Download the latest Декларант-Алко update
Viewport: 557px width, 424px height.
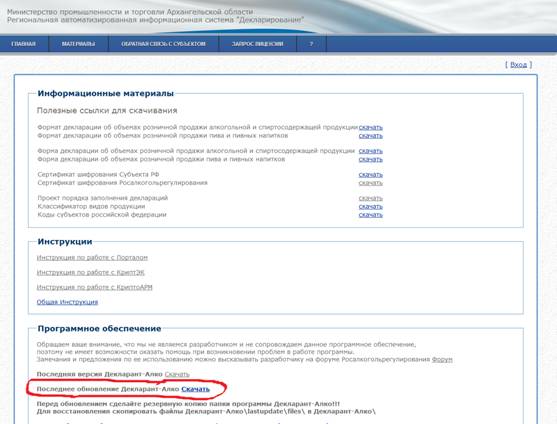195,389
